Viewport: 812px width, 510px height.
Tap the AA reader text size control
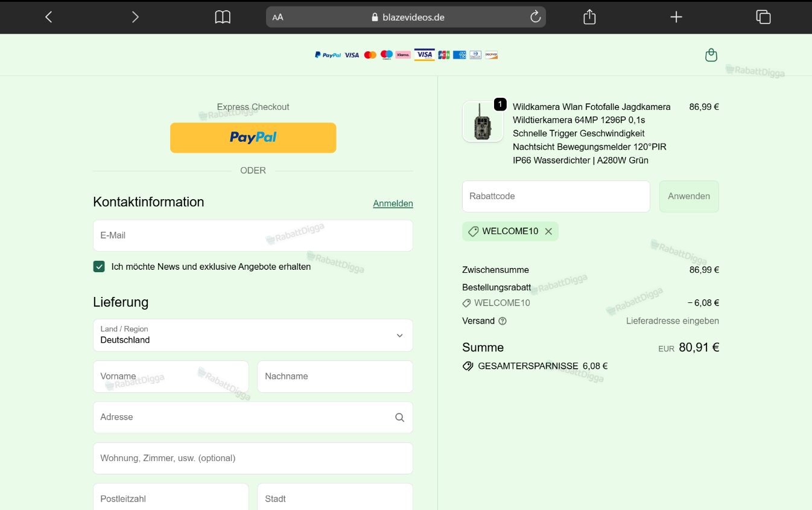tap(278, 18)
